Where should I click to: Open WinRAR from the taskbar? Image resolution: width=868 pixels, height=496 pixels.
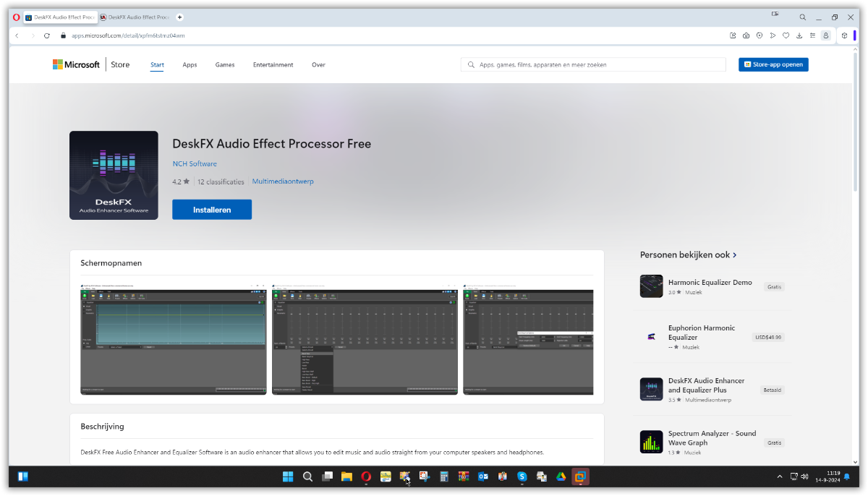(464, 476)
